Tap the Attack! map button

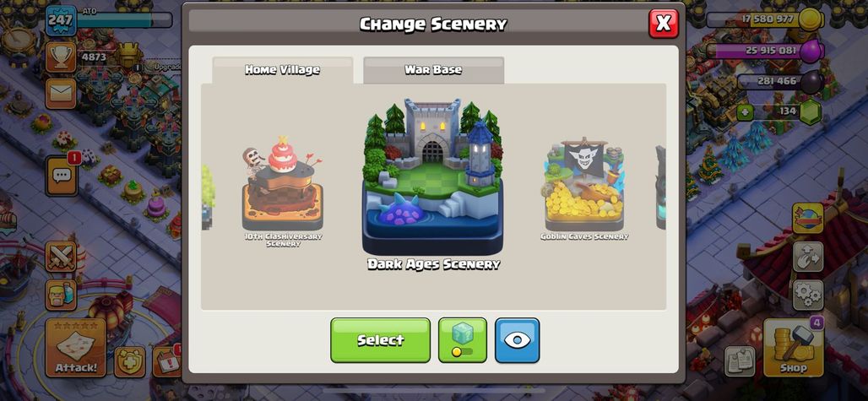click(76, 347)
